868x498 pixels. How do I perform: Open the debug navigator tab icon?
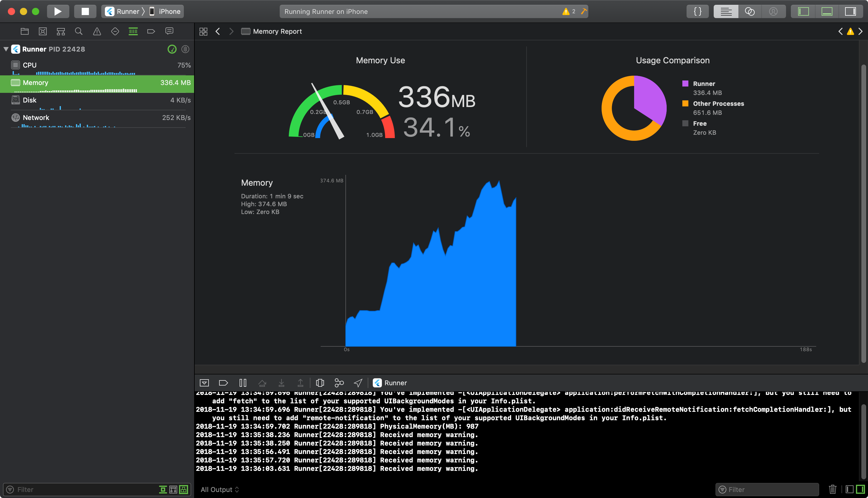[x=133, y=31]
